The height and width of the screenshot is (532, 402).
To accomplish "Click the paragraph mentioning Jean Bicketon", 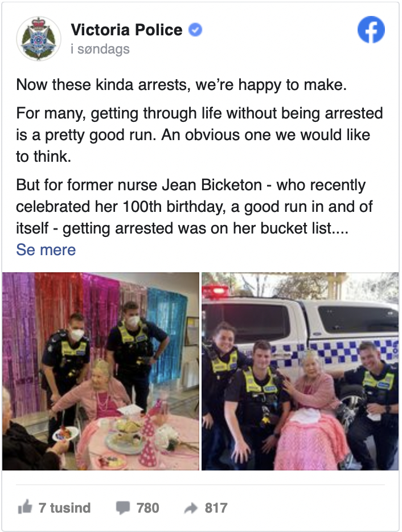I will click(194, 207).
